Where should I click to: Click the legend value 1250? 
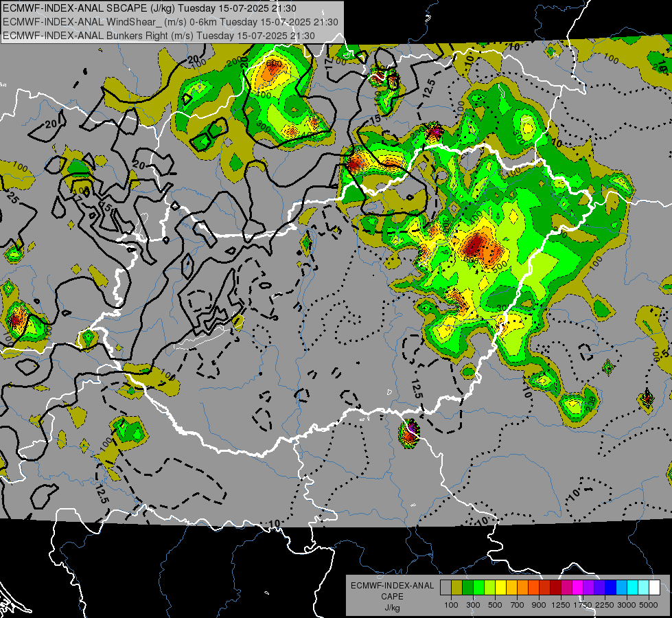pos(561,605)
